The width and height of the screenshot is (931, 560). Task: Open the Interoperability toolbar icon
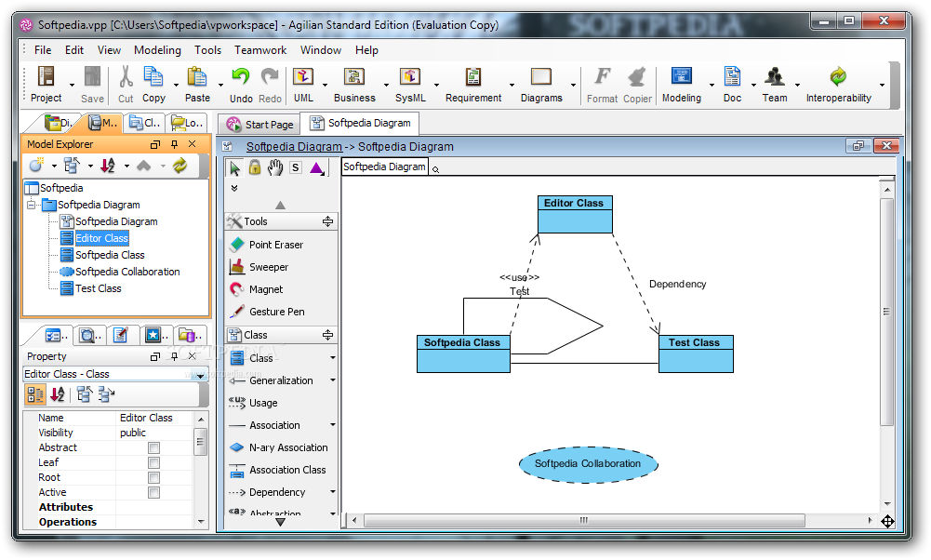[838, 76]
